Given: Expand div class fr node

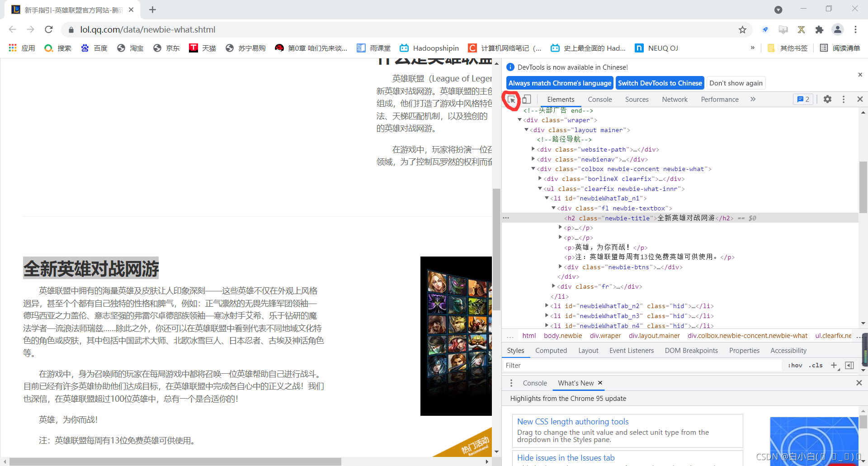Looking at the screenshot, I should click(x=553, y=286).
